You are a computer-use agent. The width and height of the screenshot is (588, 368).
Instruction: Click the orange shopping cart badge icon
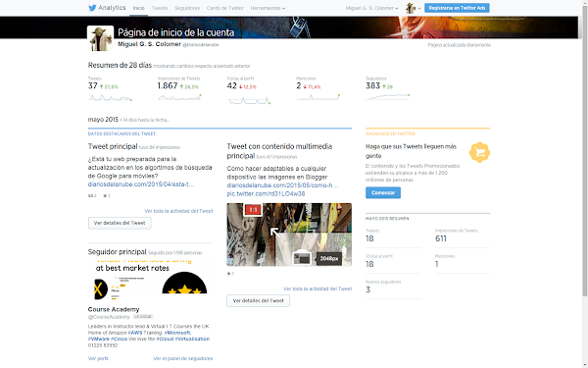(x=479, y=152)
